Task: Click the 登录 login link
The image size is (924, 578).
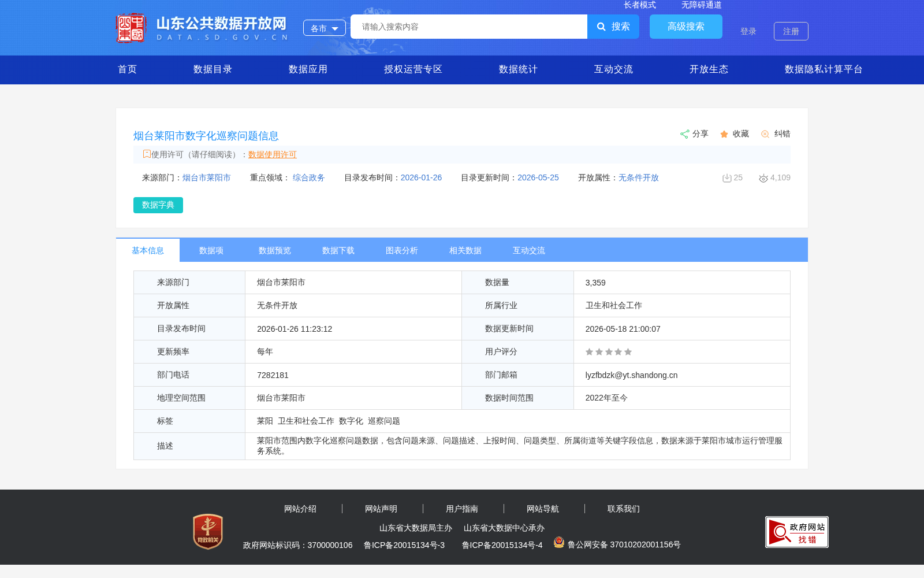Action: [x=748, y=31]
